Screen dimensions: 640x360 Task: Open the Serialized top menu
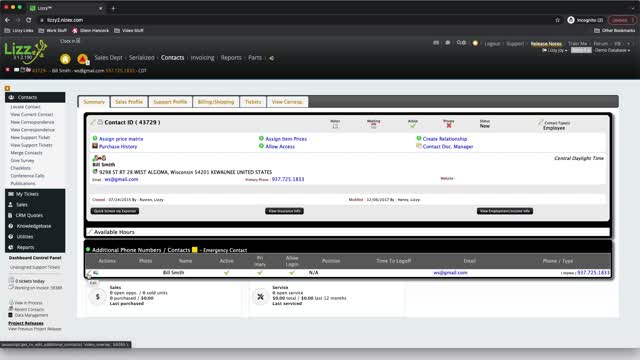[x=142, y=58]
